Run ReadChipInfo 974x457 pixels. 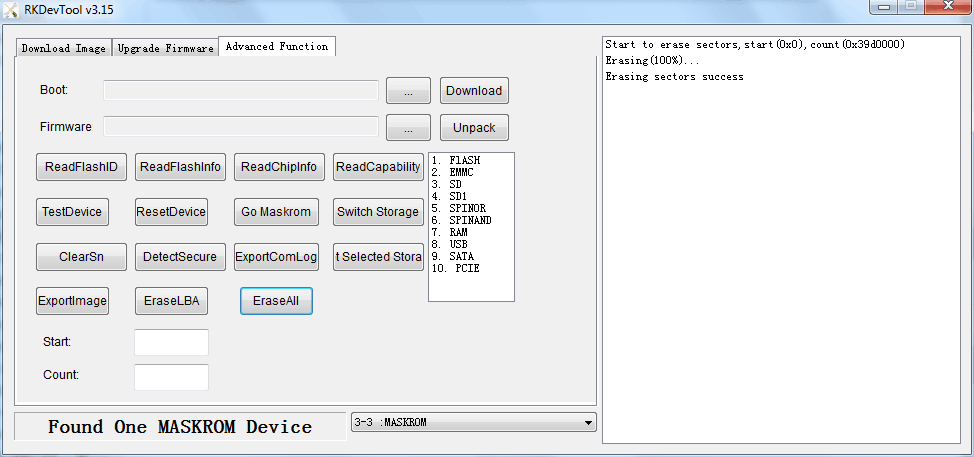pyautogui.click(x=279, y=167)
